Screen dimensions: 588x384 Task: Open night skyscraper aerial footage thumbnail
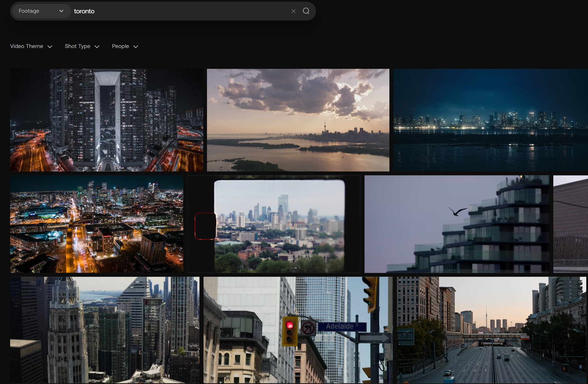106,120
